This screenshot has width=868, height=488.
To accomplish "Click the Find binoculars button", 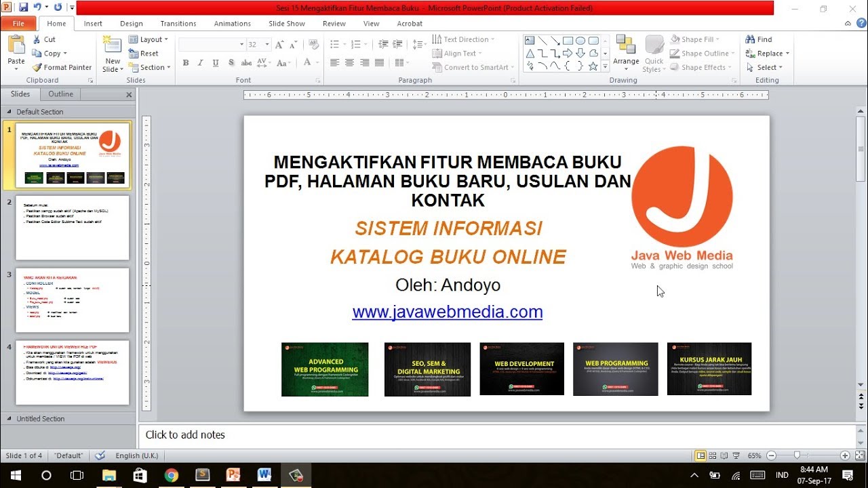I will [x=759, y=39].
